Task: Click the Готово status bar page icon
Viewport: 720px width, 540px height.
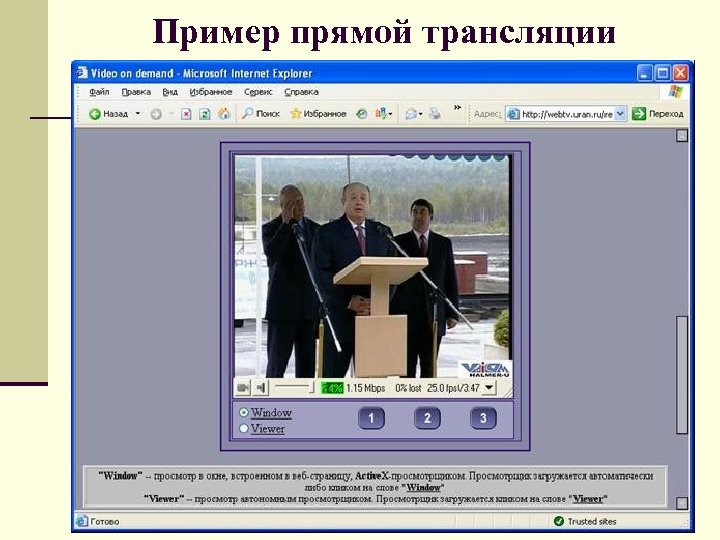Action: [x=82, y=521]
